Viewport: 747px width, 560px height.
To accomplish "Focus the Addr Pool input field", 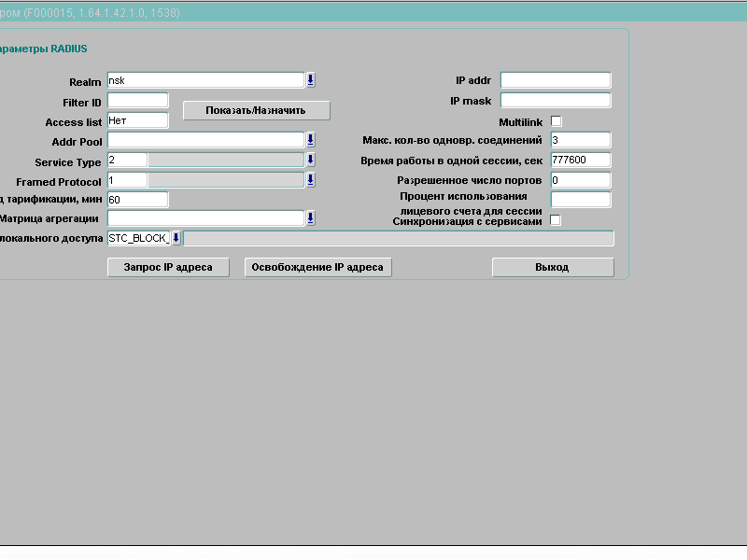I will [205, 140].
